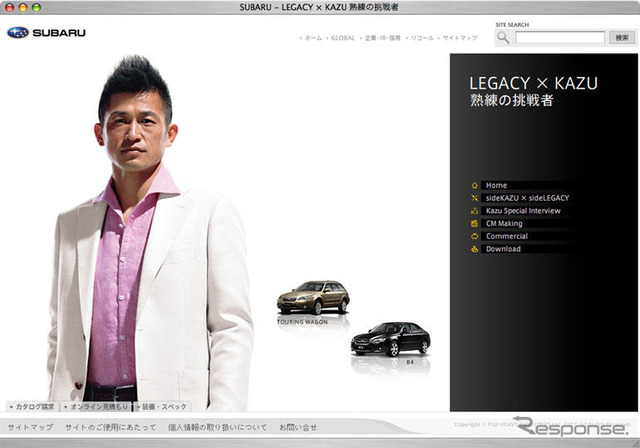The width and height of the screenshot is (640, 448).
Task: Click the red window close button
Action: click(9, 7)
